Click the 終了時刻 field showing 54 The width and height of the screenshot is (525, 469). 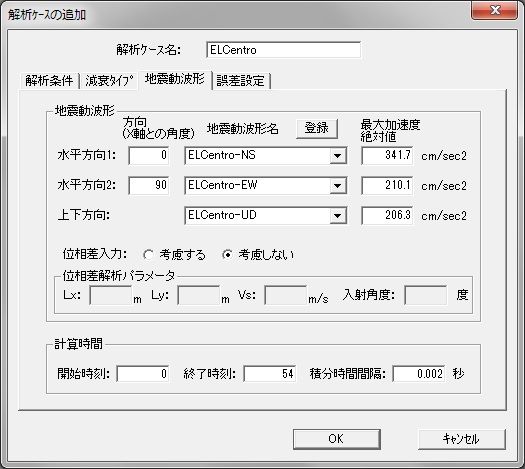point(270,374)
